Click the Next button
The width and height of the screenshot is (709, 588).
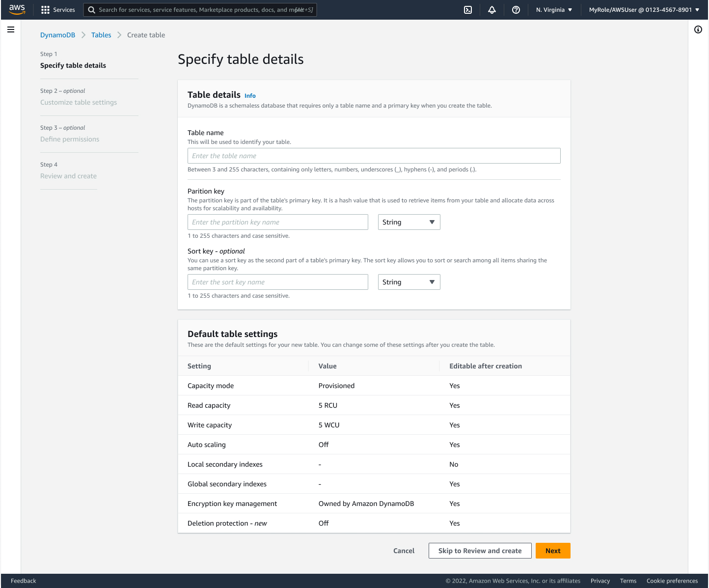553,551
